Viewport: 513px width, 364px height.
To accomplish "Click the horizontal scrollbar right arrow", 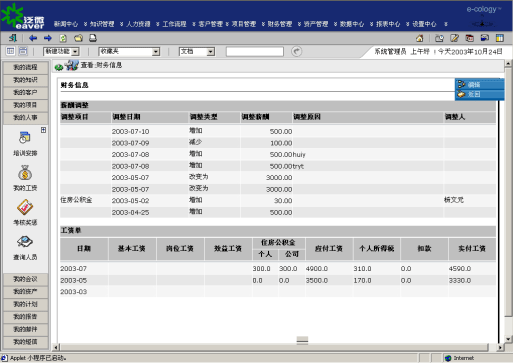I will pos(500,347).
